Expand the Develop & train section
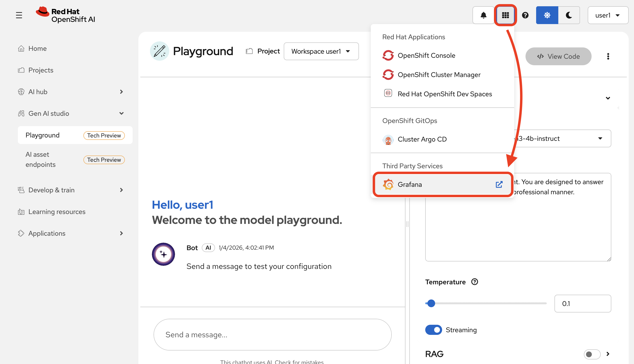The image size is (634, 364). [x=121, y=190]
